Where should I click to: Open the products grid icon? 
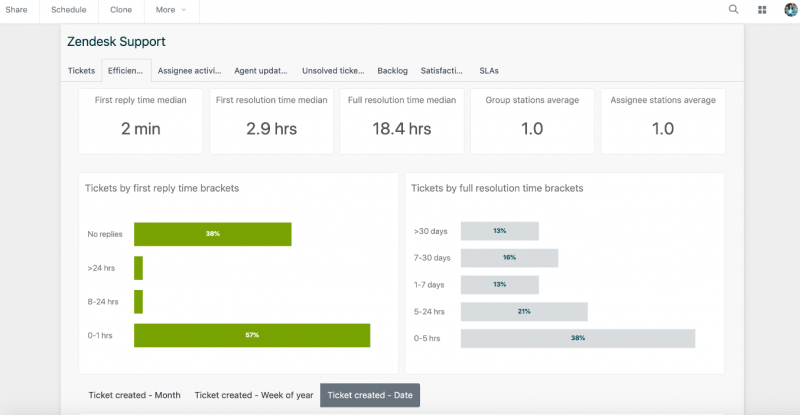pyautogui.click(x=762, y=10)
